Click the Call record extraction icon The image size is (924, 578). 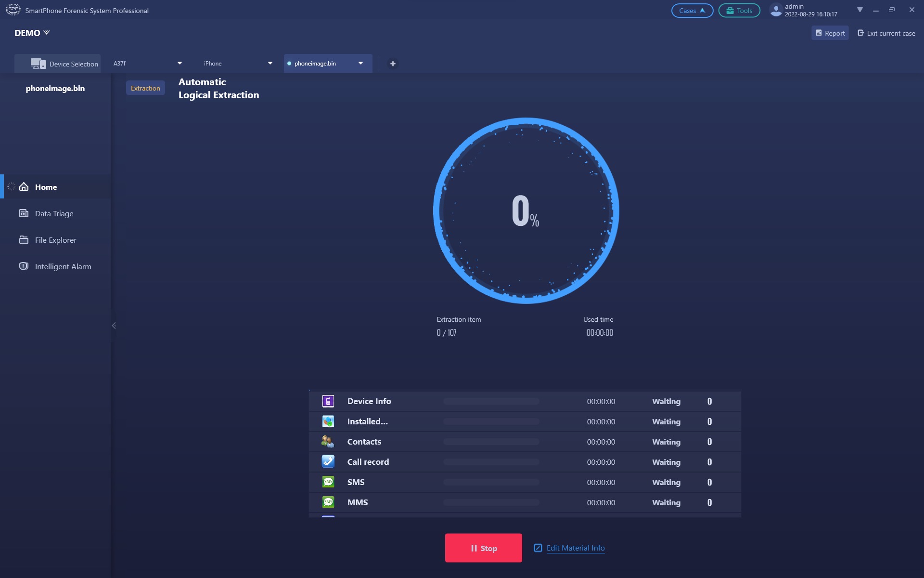327,461
